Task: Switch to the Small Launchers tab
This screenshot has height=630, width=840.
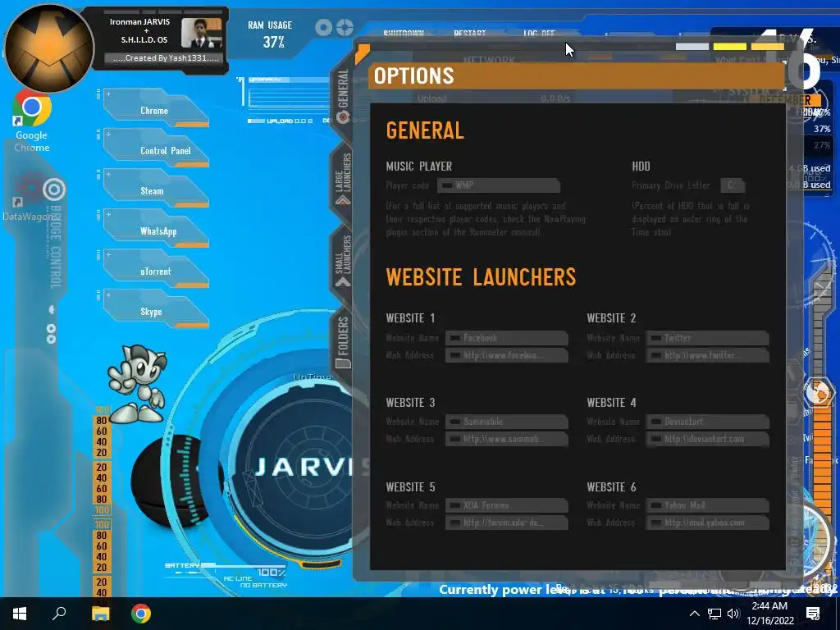Action: 343,262
